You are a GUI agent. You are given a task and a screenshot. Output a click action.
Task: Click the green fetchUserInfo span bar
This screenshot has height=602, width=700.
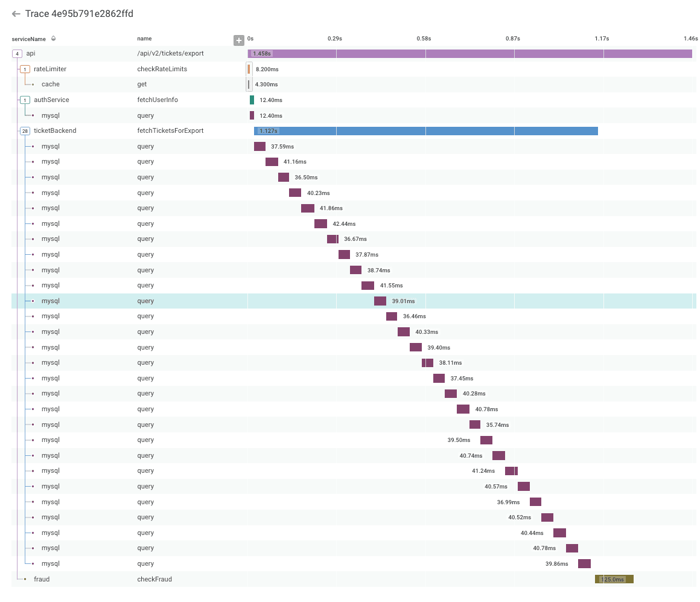(x=252, y=100)
